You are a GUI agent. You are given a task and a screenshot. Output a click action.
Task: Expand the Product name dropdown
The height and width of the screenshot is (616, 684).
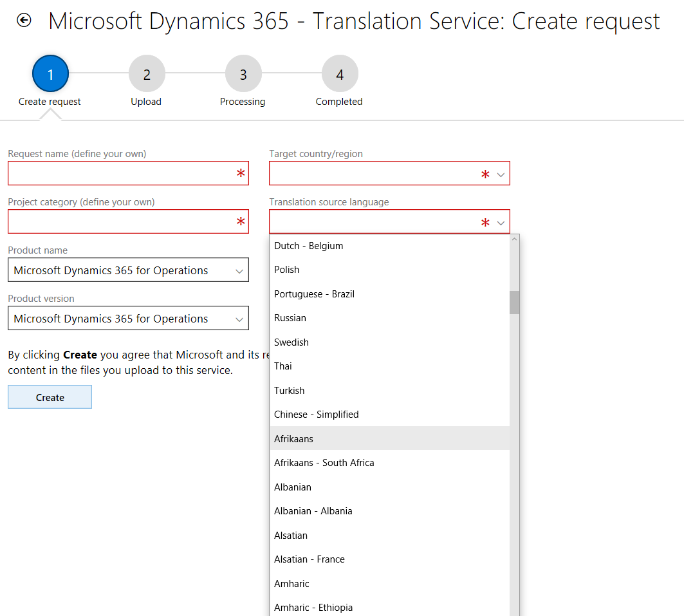point(128,270)
